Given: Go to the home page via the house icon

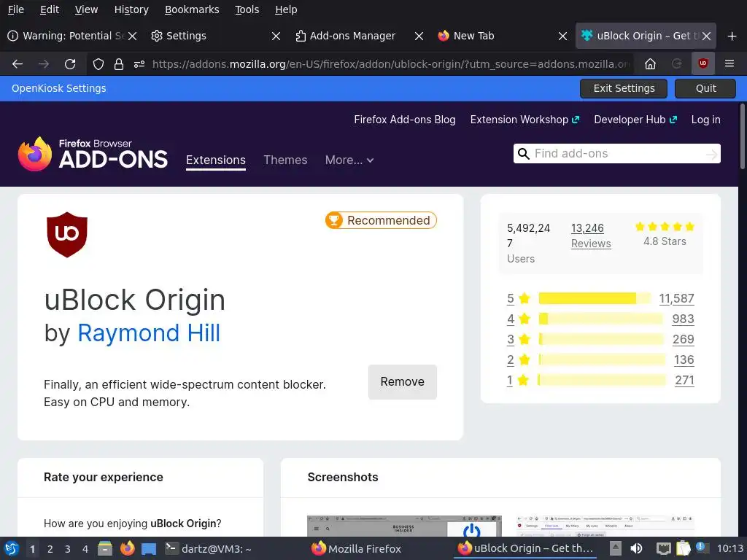Looking at the screenshot, I should tap(650, 64).
